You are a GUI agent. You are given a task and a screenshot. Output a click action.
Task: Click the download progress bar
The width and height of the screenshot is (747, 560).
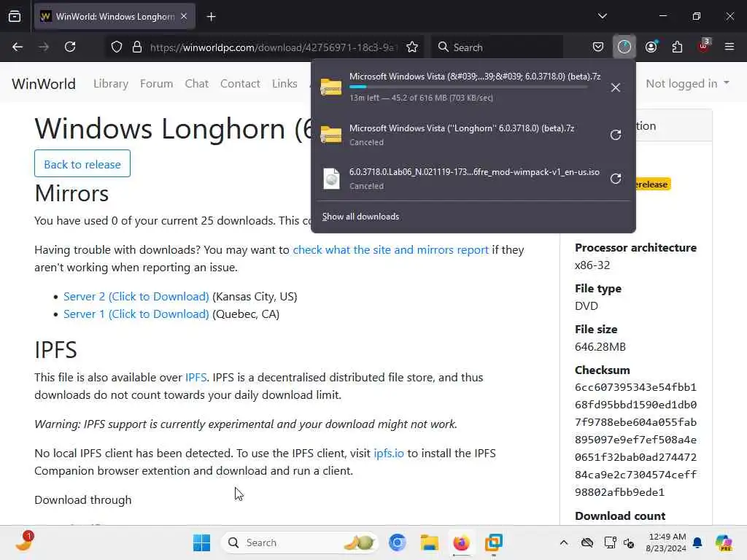[468, 87]
